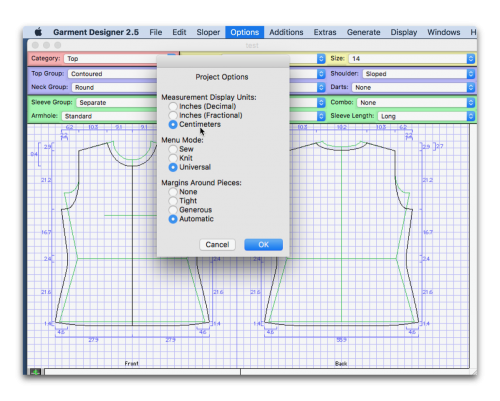
Task: Click the Project Options dialog title
Action: coord(222,77)
